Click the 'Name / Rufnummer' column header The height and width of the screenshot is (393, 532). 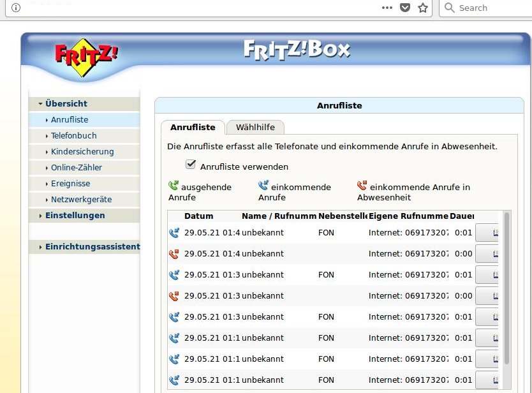click(279, 216)
